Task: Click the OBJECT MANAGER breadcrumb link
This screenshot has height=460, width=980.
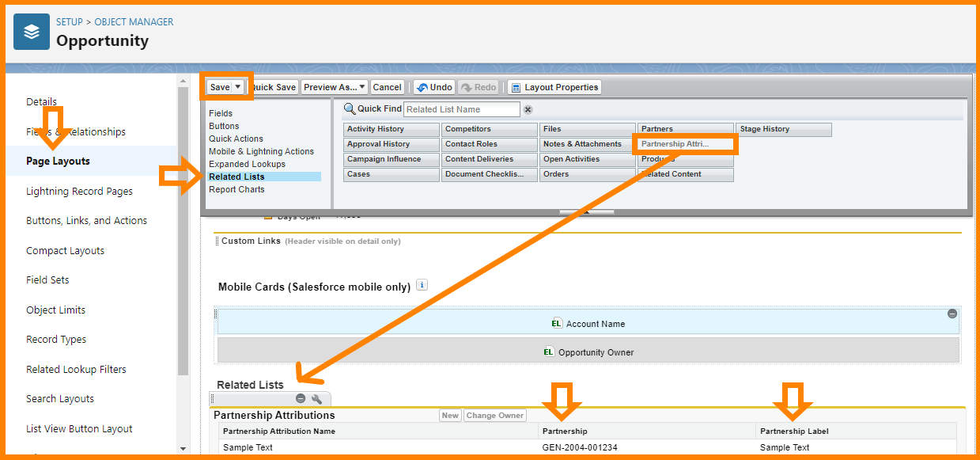Action: pyautogui.click(x=134, y=21)
